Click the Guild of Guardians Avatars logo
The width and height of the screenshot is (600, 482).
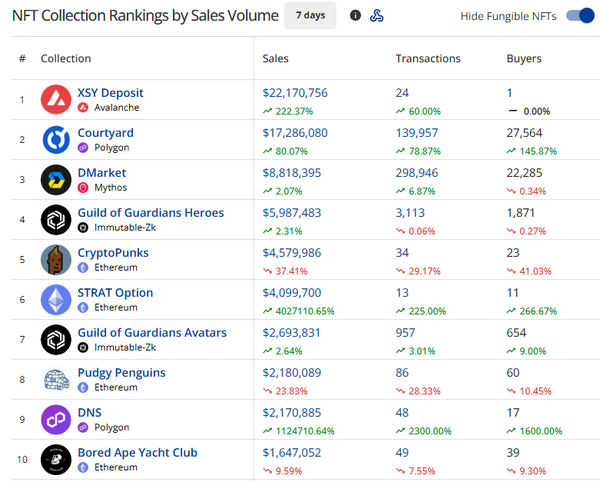[56, 339]
